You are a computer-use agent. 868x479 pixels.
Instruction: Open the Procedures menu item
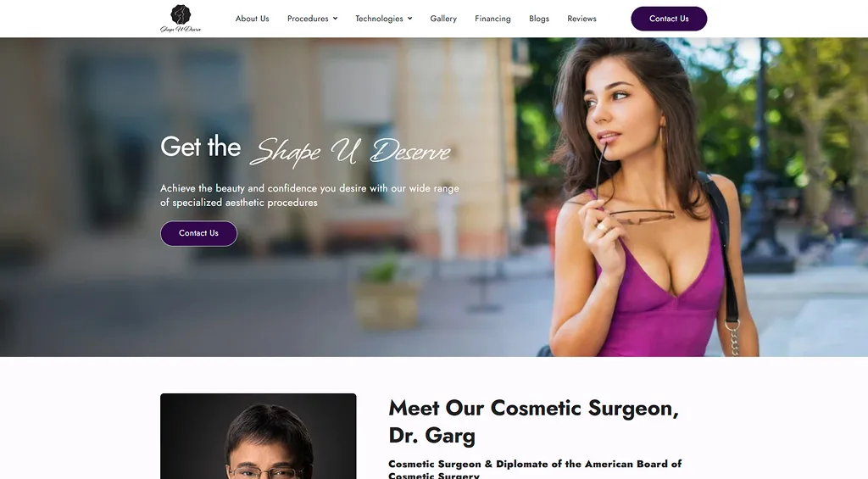308,19
